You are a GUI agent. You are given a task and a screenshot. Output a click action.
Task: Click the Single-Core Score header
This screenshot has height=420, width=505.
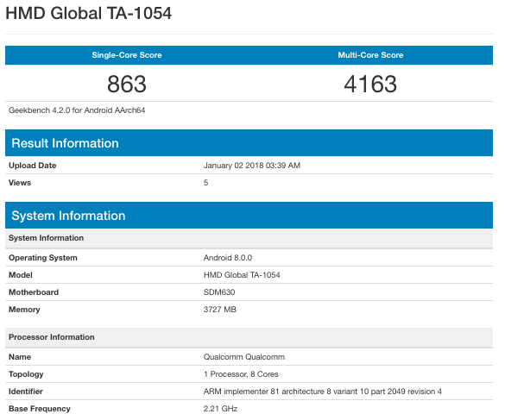pos(127,55)
